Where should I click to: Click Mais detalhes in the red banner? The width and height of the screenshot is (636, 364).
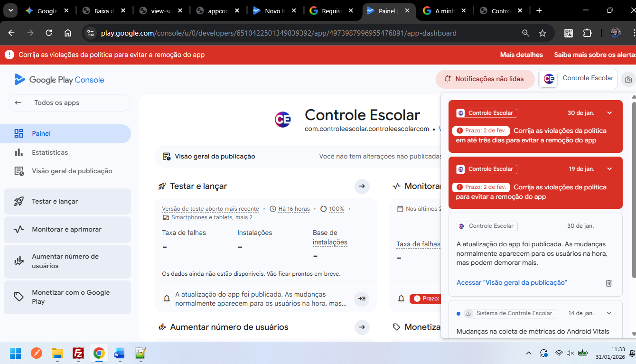(521, 55)
